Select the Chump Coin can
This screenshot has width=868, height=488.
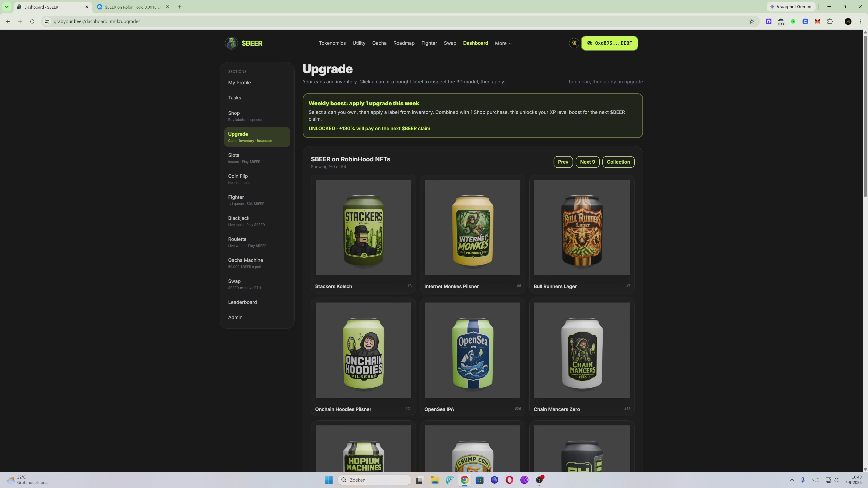click(x=472, y=446)
